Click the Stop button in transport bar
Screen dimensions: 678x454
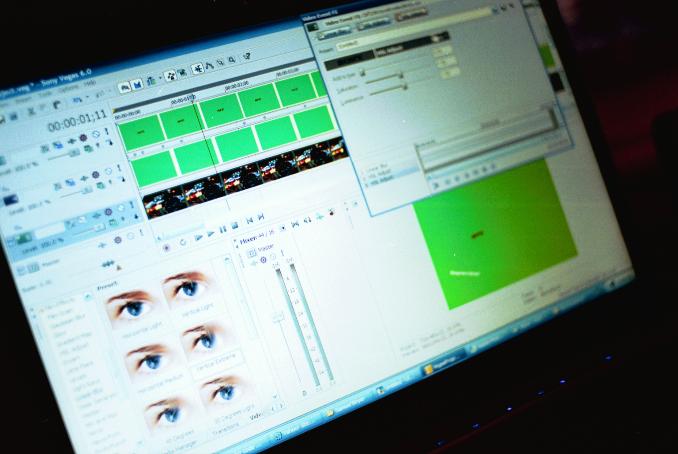pos(235,226)
